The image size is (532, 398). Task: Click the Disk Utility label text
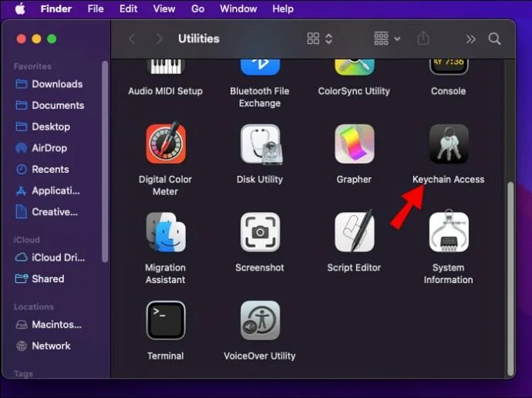260,180
